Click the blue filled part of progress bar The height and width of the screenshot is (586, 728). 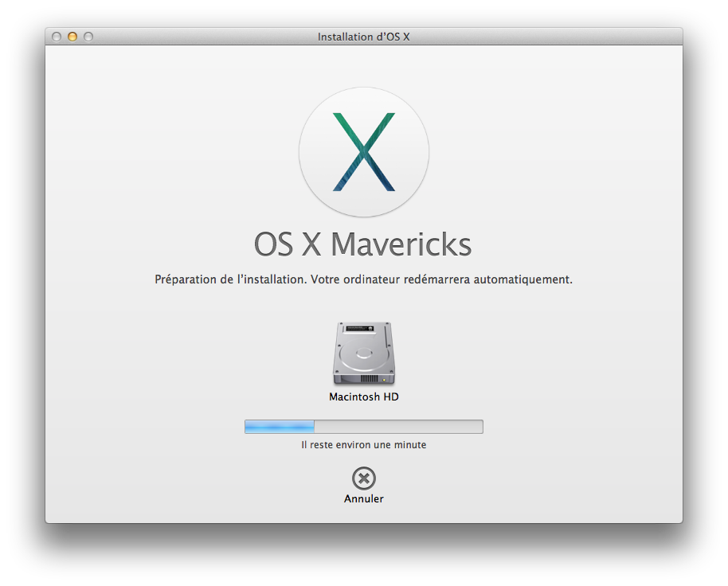[279, 427]
